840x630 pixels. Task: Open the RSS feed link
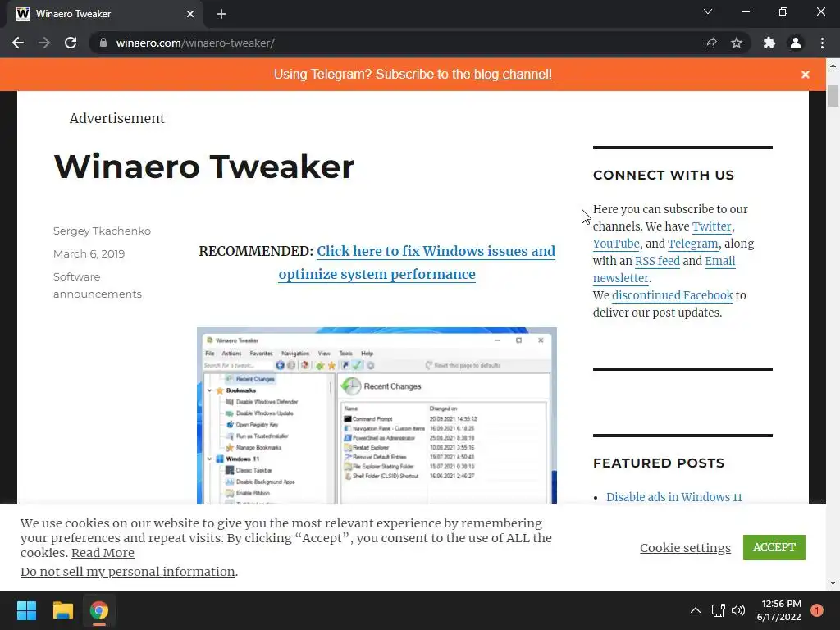(x=657, y=261)
